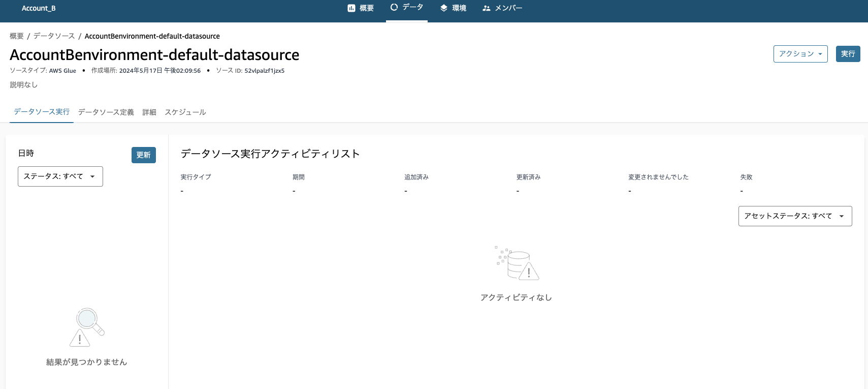Image resolution: width=868 pixels, height=389 pixels.
Task: Switch to the データソース定義 tab
Action: point(106,112)
